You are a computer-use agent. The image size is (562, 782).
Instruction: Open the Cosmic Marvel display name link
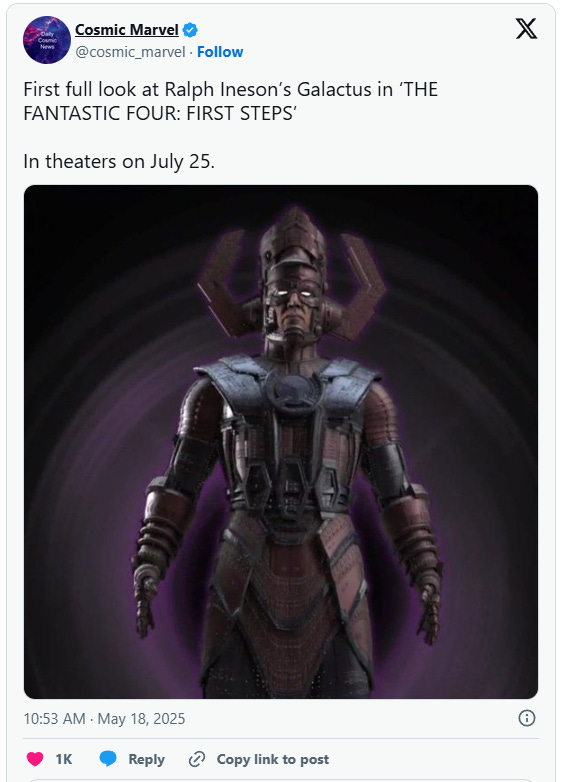tap(127, 30)
